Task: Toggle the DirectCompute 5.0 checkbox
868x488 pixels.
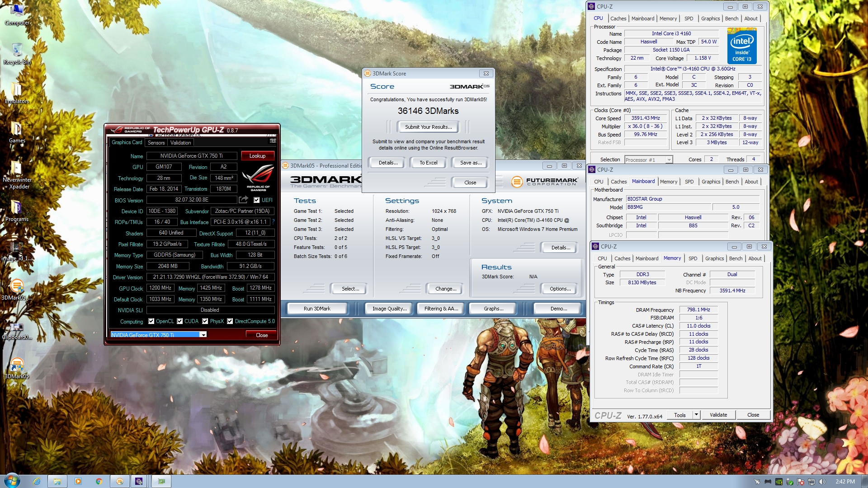Action: pos(230,321)
